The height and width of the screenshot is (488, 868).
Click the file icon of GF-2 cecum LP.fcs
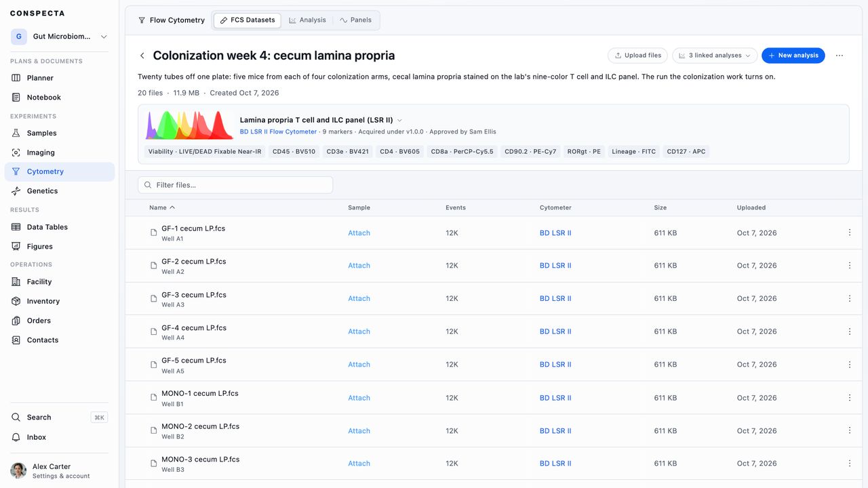click(154, 266)
